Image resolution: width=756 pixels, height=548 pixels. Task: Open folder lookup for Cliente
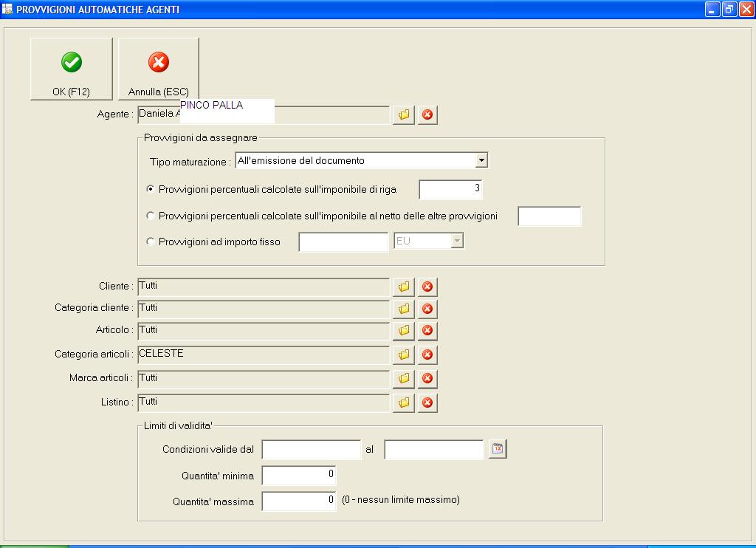(x=404, y=287)
